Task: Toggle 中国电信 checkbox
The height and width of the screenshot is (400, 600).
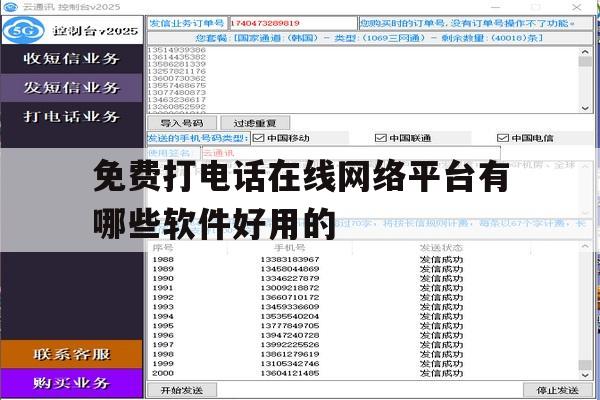Action: (502, 138)
